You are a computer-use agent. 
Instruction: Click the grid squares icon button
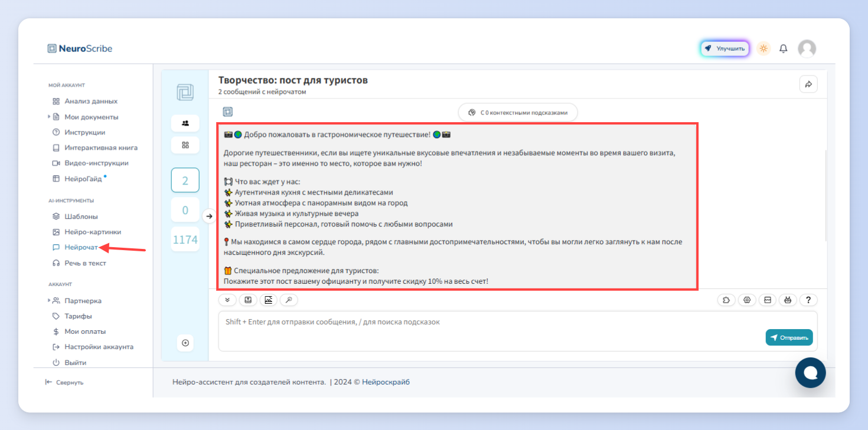pyautogui.click(x=185, y=145)
